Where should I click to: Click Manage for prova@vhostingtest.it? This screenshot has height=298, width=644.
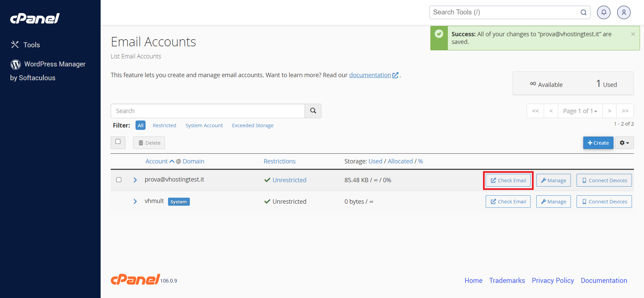(x=553, y=181)
